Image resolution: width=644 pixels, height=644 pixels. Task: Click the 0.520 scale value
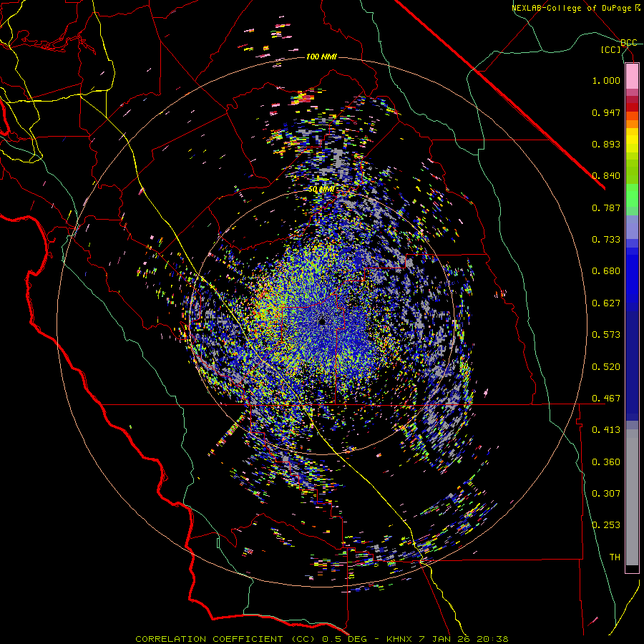click(x=606, y=367)
